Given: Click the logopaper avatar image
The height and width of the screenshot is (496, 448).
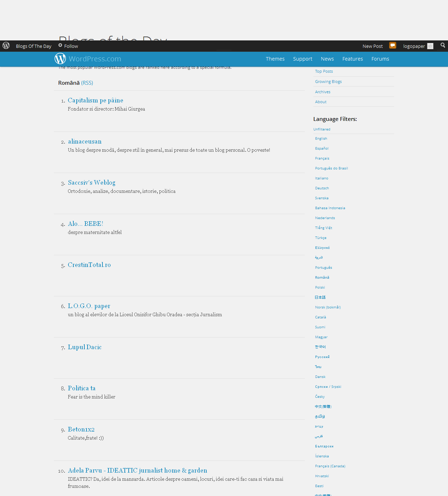Looking at the screenshot, I should coord(430,46).
